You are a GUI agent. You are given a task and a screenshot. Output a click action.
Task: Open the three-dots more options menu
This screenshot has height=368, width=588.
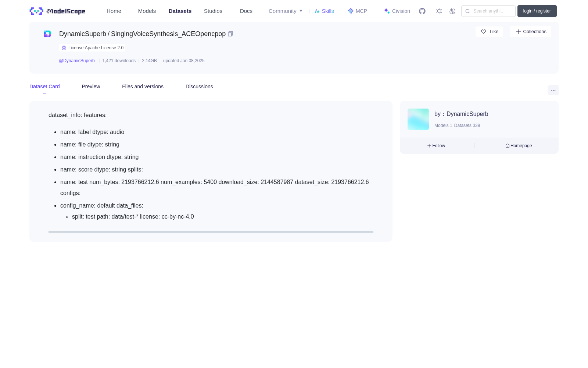[553, 90]
